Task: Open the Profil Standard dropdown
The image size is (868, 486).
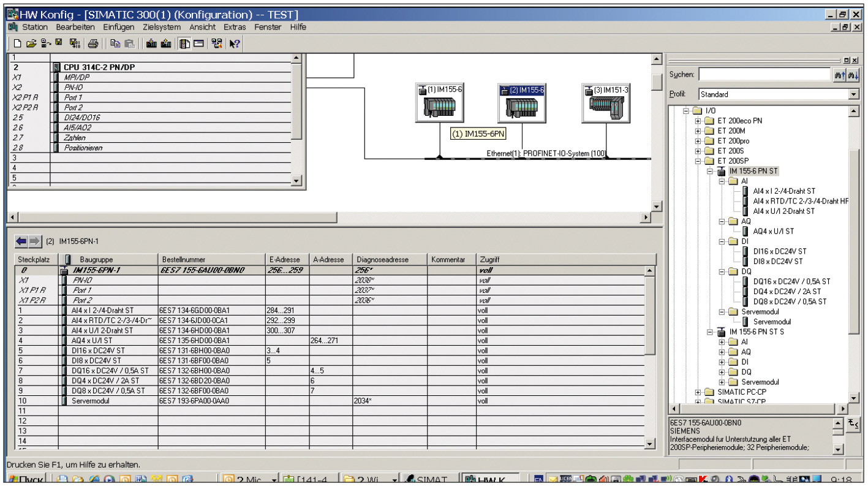Action: [854, 94]
